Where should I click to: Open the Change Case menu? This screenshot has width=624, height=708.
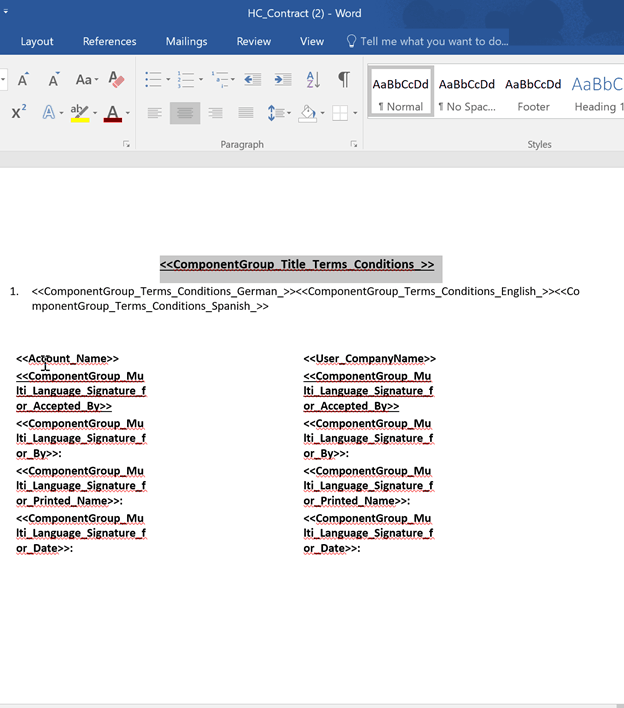coord(87,79)
